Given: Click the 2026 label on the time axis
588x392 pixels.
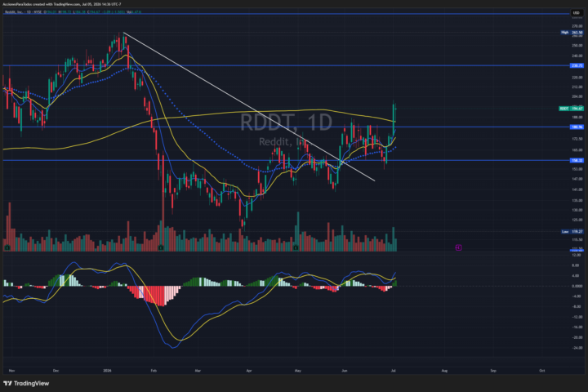Looking at the screenshot, I should tap(107, 371).
